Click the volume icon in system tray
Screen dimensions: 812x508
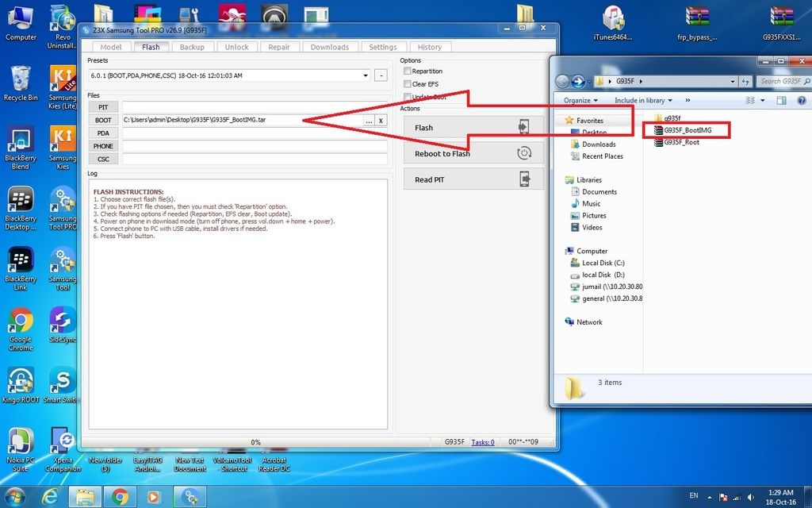click(751, 498)
